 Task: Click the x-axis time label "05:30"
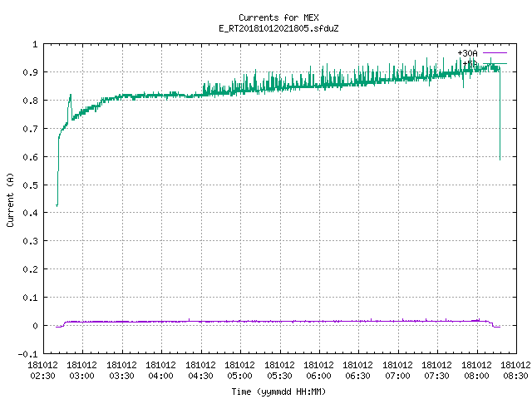click(x=279, y=376)
